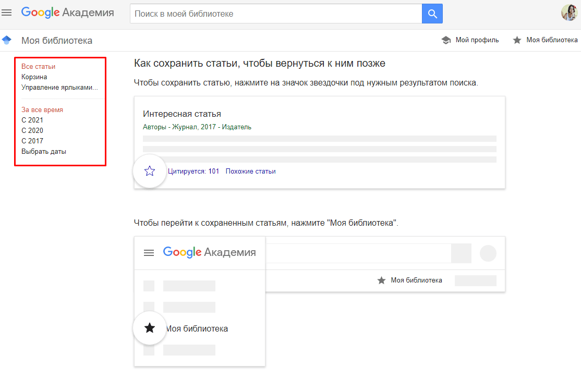This screenshot has height=392, width=581.
Task: Click the Моя библиотека page heading
Action: (x=57, y=40)
